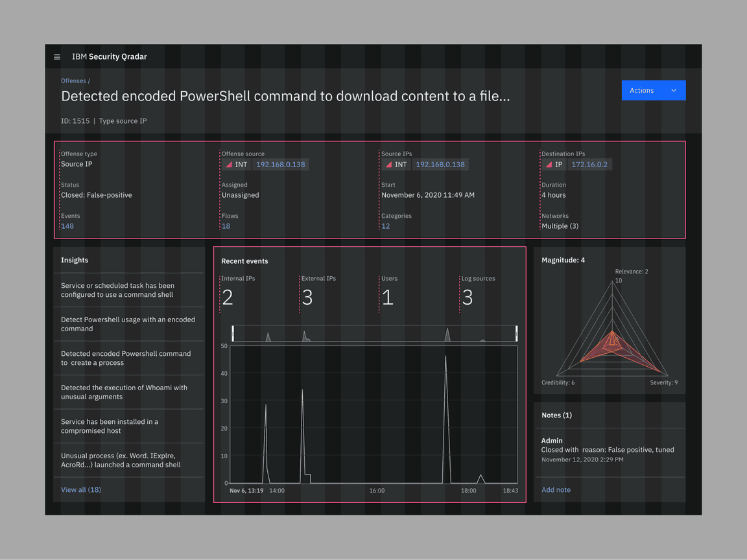This screenshot has width=747, height=560.
Task: Click Add note link
Action: click(x=556, y=490)
